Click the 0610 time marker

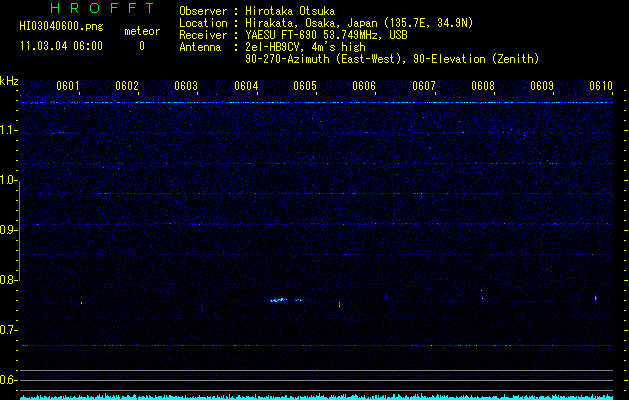coord(601,86)
